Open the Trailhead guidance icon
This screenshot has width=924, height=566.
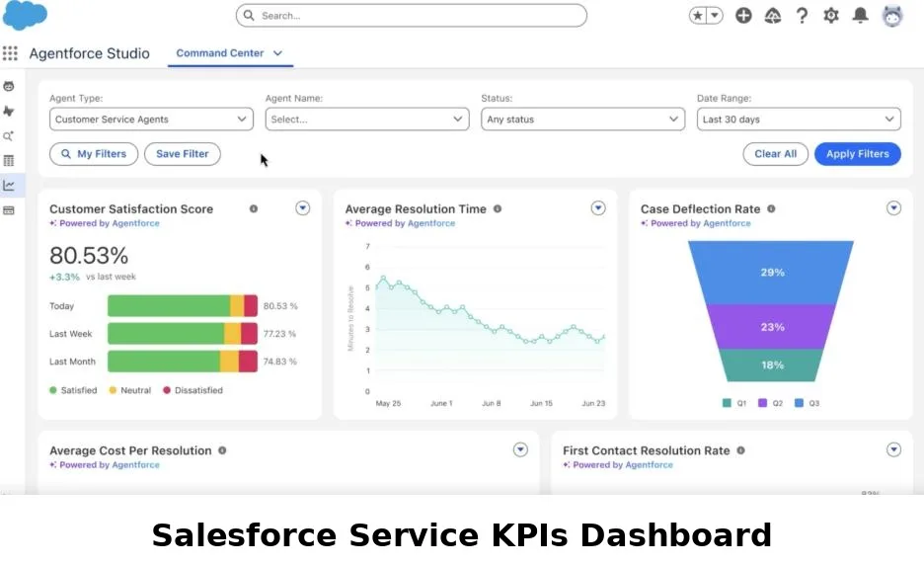[x=773, y=16]
